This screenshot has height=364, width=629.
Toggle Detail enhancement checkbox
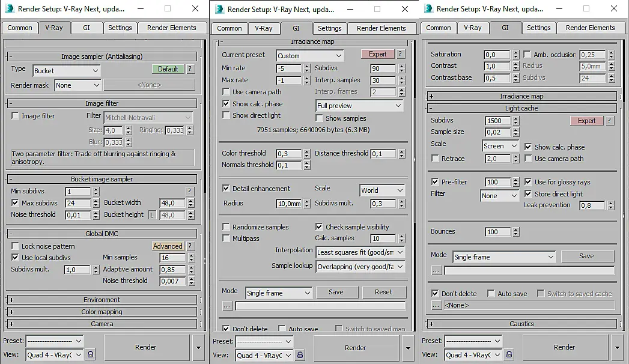(x=226, y=189)
